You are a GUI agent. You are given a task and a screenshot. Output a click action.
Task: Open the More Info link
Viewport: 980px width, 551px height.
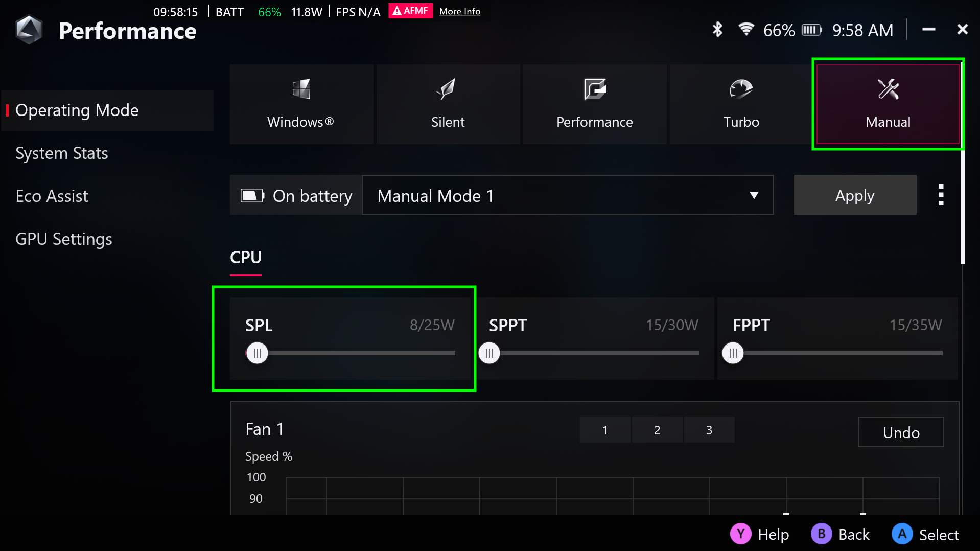pyautogui.click(x=459, y=11)
